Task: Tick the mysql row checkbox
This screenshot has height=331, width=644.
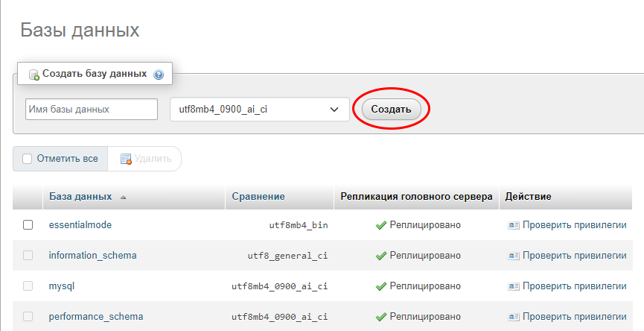Action: (x=28, y=286)
